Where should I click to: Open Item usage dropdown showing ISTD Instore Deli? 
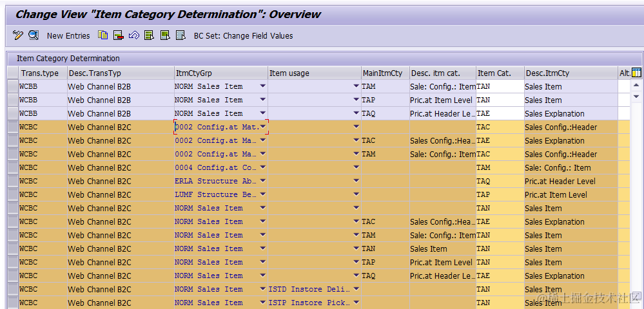tap(356, 289)
